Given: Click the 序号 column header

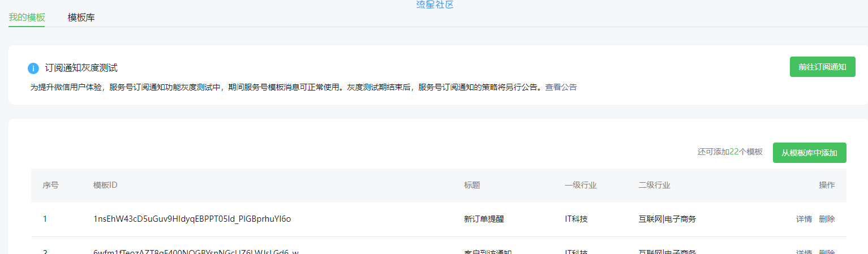Looking at the screenshot, I should [x=50, y=185].
